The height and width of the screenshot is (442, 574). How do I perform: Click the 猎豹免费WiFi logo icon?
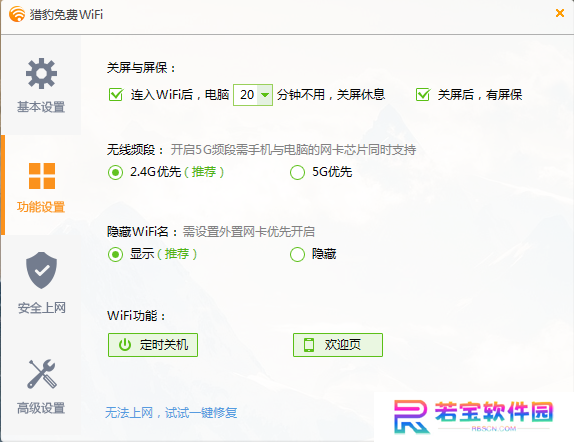pyautogui.click(x=17, y=14)
